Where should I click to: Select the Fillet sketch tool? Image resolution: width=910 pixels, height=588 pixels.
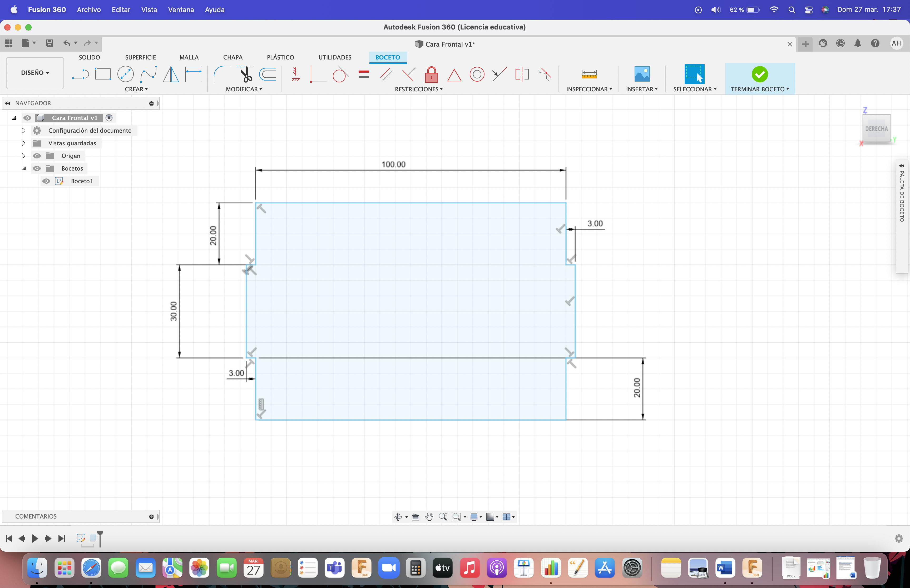click(x=221, y=74)
